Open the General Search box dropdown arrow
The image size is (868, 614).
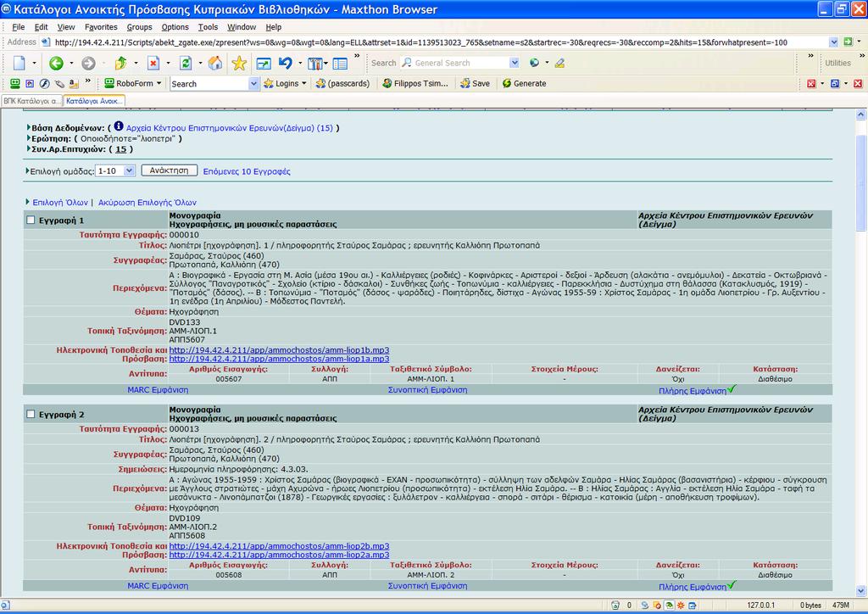[515, 63]
